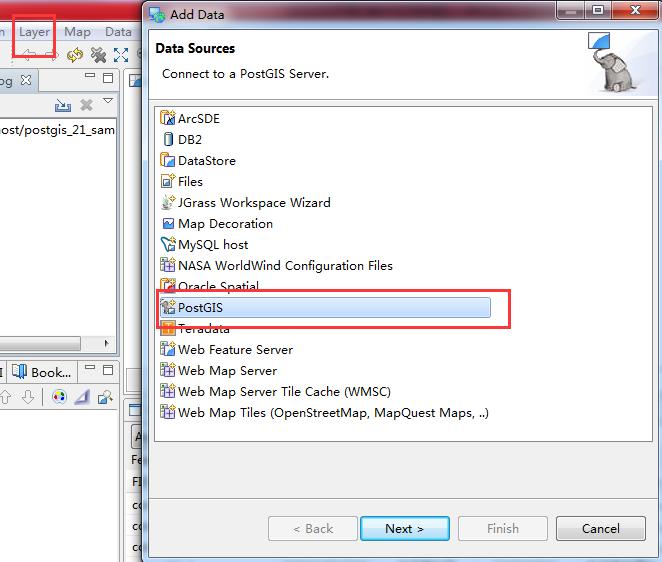Open the Catalog view menu triangle
Image resolution: width=662 pixels, height=562 pixels.
[108, 100]
